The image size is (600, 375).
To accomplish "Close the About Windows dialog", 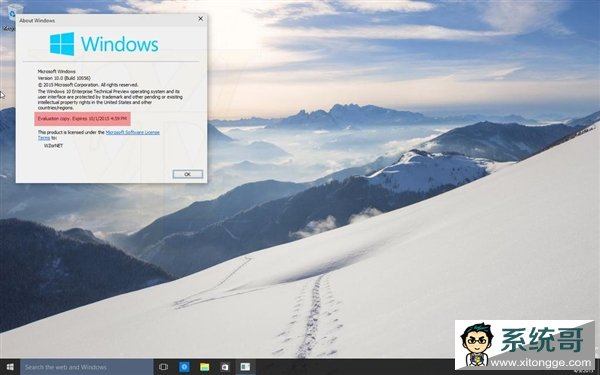I will 201,19.
